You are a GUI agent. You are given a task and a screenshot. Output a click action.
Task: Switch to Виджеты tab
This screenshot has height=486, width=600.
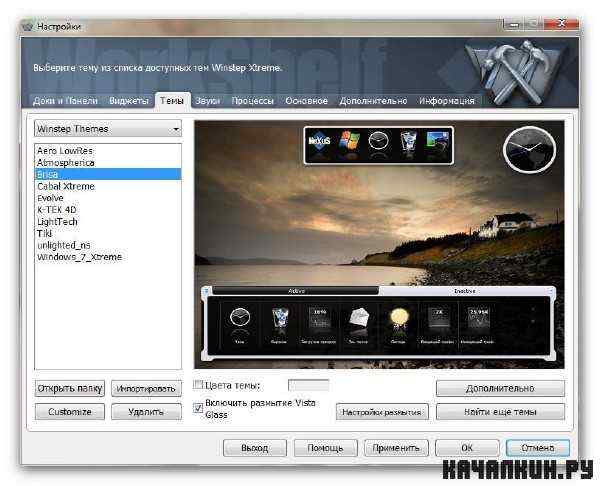129,101
